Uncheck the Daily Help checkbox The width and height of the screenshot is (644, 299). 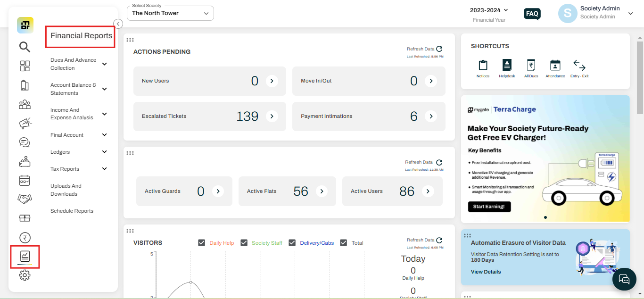pyautogui.click(x=202, y=243)
